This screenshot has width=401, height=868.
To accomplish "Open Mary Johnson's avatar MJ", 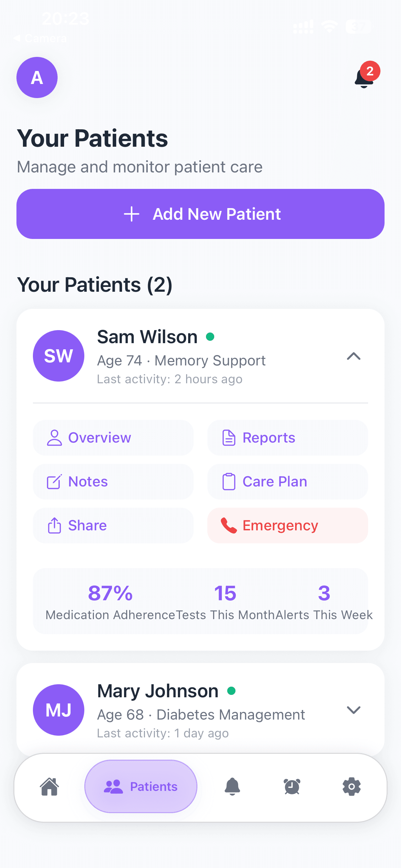I will click(58, 710).
